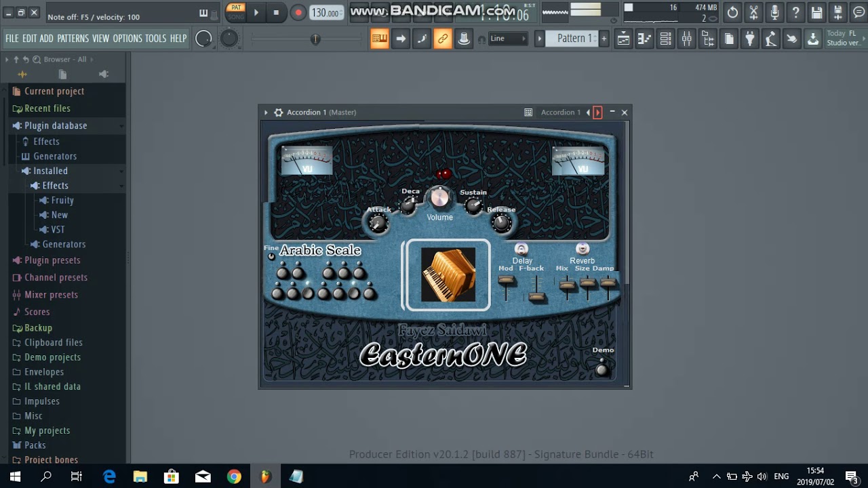Image resolution: width=868 pixels, height=488 pixels.
Task: Add a new pattern with plus button
Action: pos(604,39)
